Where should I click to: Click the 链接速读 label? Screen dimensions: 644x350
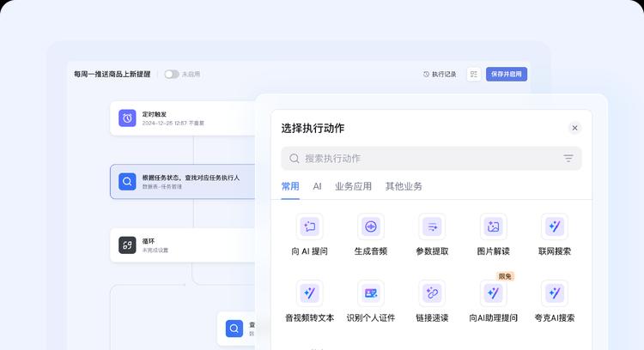coord(432,317)
